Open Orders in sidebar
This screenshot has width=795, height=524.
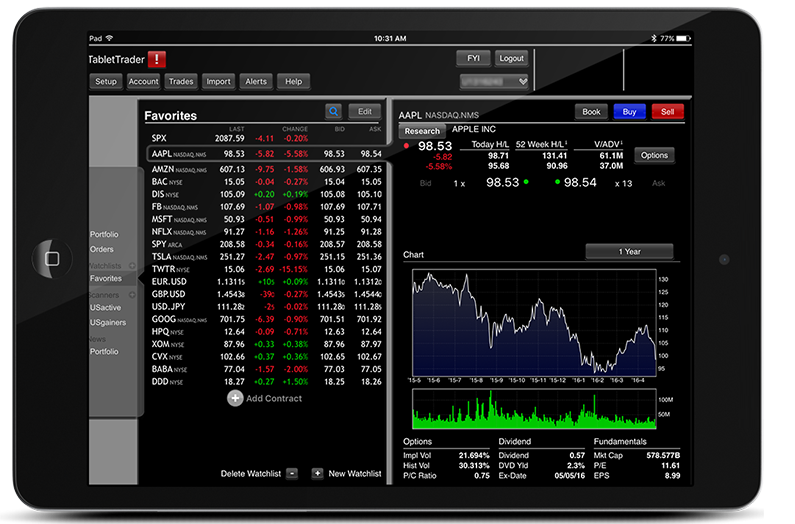(x=101, y=249)
